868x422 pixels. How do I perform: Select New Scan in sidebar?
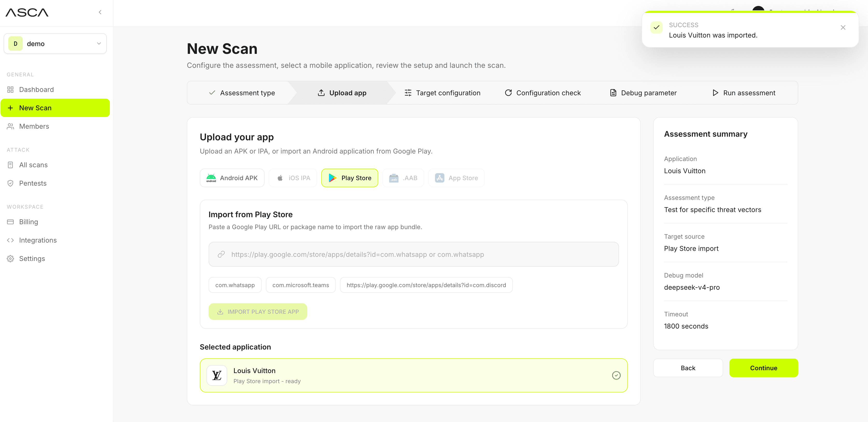(x=55, y=108)
